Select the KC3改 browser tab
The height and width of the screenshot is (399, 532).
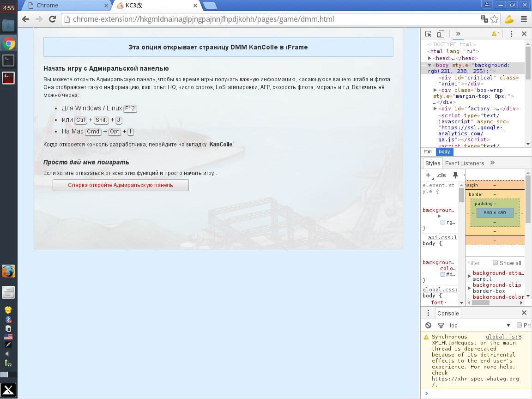click(157, 6)
